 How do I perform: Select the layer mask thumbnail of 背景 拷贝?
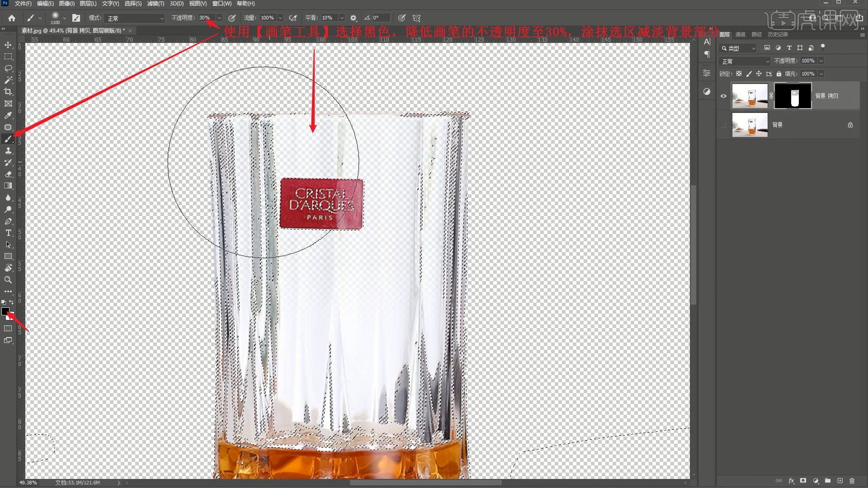[793, 96]
